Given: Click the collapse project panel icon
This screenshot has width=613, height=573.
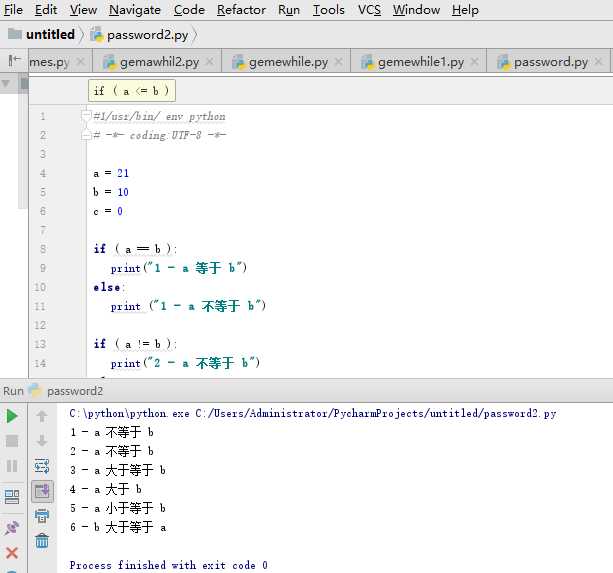Looking at the screenshot, I should [x=14, y=60].
